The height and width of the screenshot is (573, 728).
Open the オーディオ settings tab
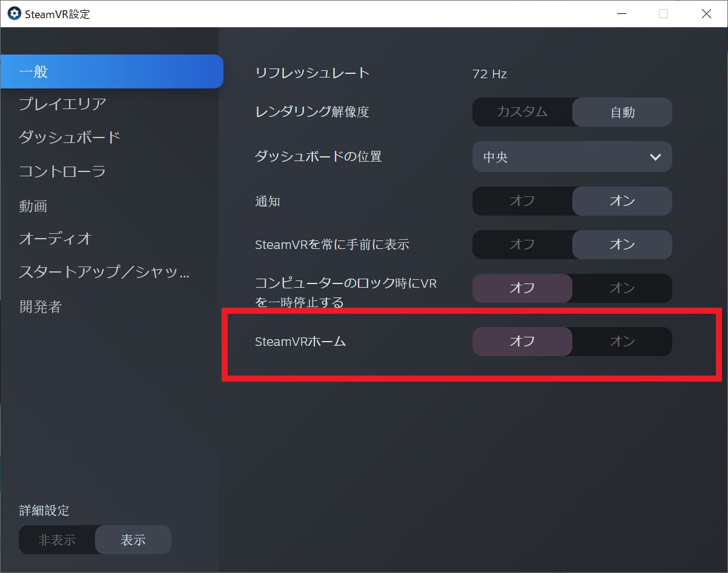55,239
